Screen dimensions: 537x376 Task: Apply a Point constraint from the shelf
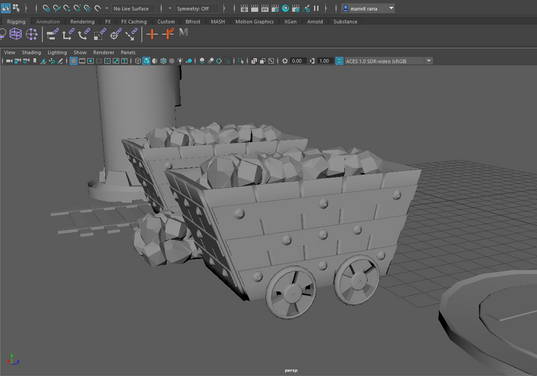pos(68,34)
